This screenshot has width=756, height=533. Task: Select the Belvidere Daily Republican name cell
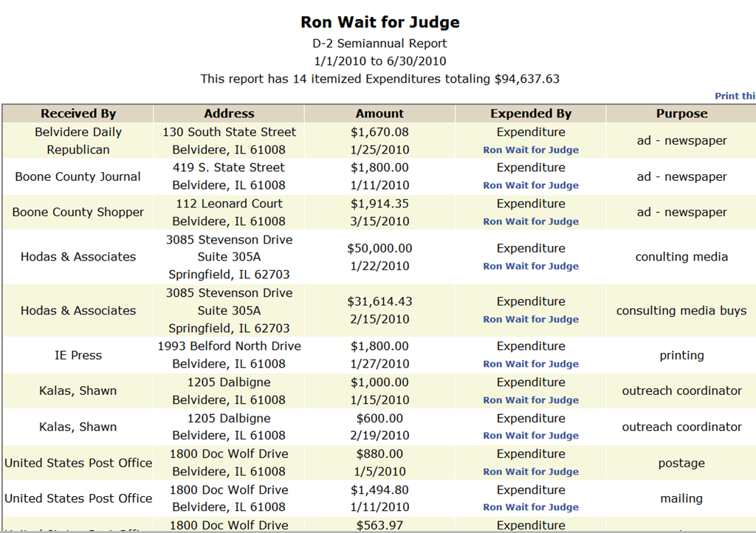click(x=78, y=141)
